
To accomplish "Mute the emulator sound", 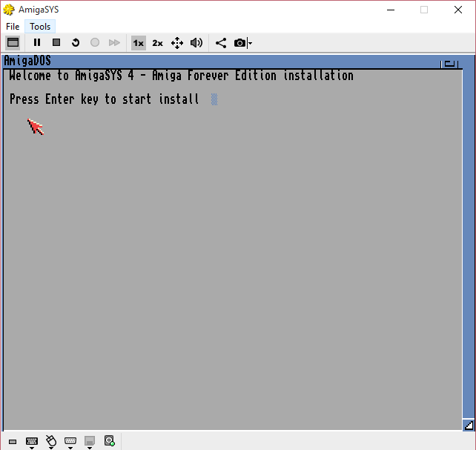I will 196,43.
